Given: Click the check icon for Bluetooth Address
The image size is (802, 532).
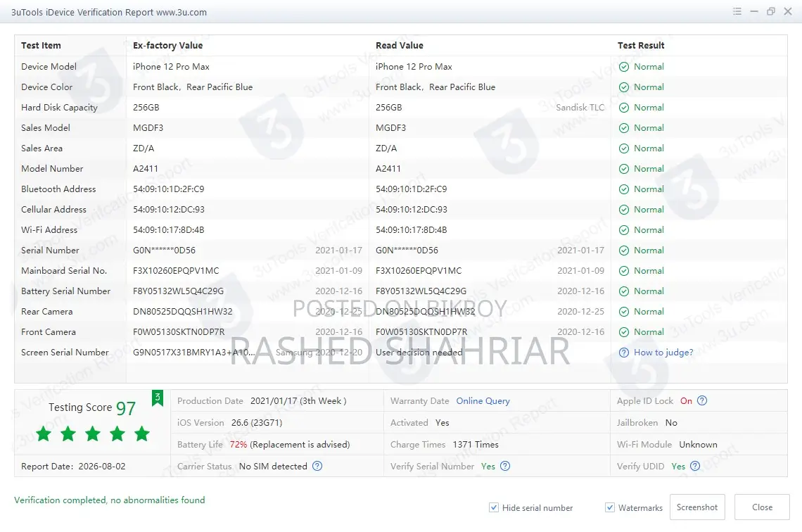Looking at the screenshot, I should click(x=624, y=189).
